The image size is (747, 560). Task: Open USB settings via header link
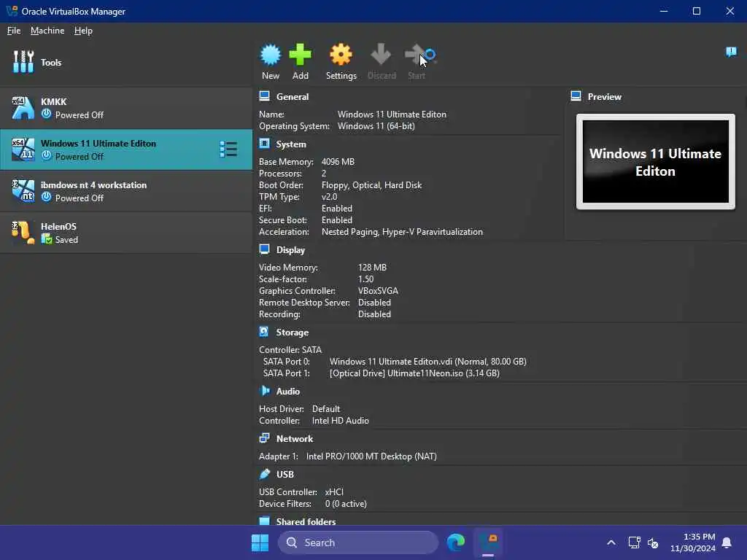coord(285,474)
